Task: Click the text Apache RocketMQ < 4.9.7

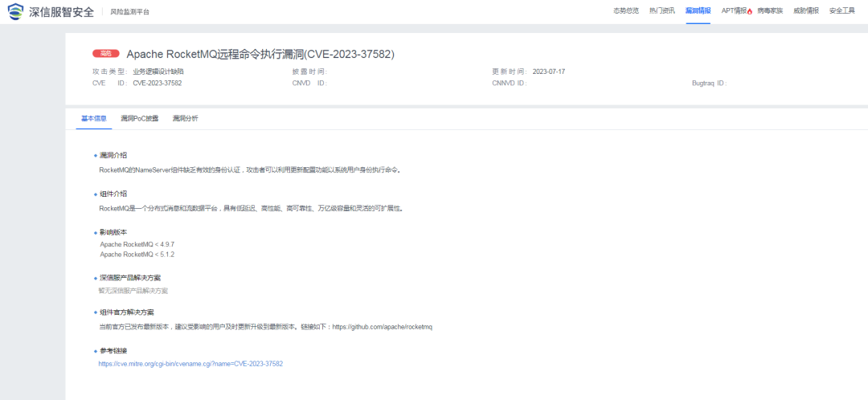Action: click(137, 244)
